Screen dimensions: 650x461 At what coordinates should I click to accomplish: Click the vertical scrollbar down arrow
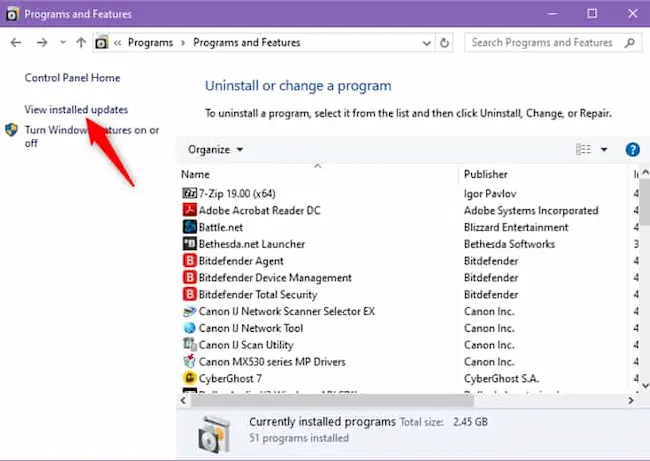645,386
